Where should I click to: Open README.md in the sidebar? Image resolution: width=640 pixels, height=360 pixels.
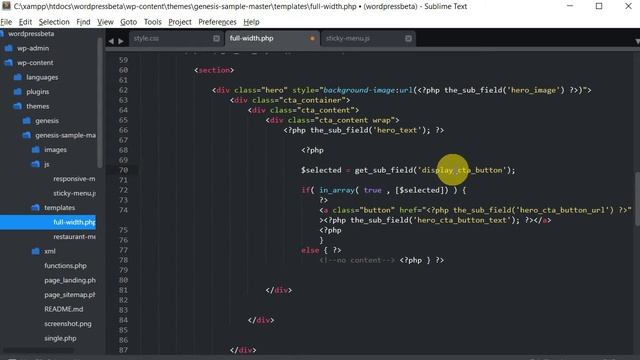(64, 309)
